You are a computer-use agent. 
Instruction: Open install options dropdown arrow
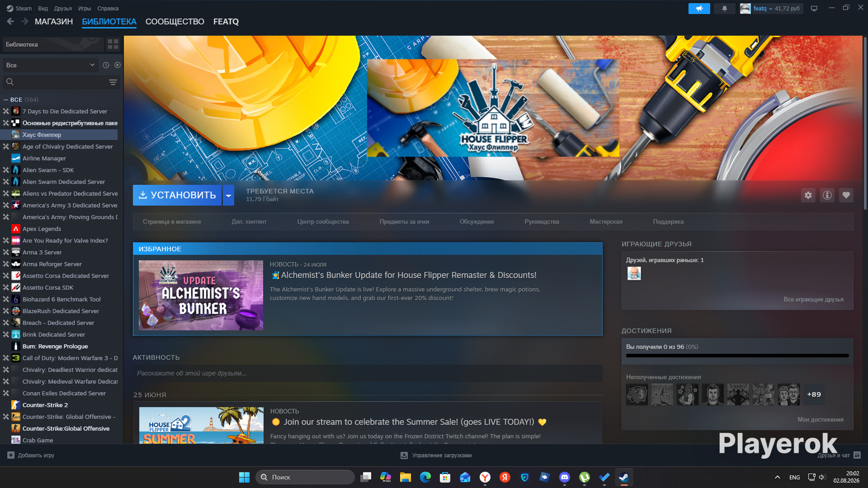pyautogui.click(x=228, y=195)
